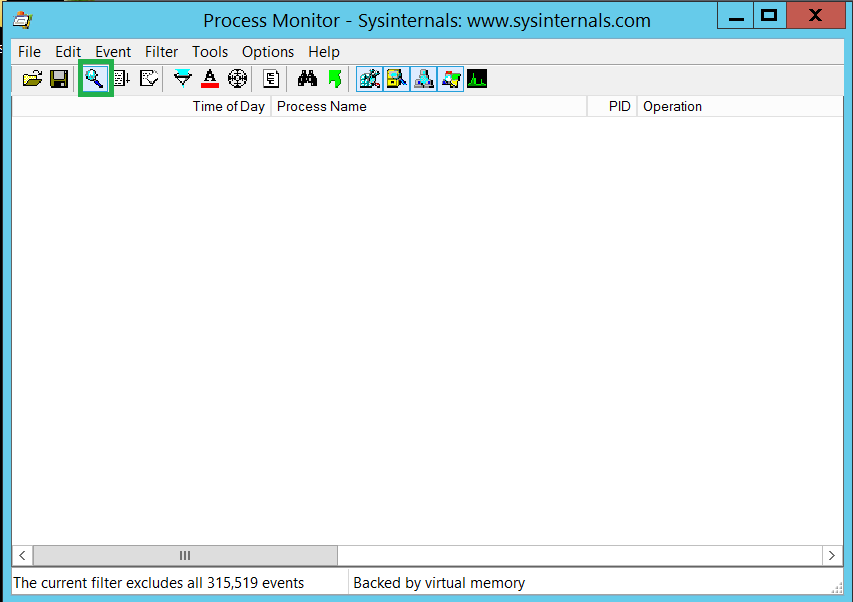Open the File menu
Screen dimensions: 853x602
[x=29, y=52]
